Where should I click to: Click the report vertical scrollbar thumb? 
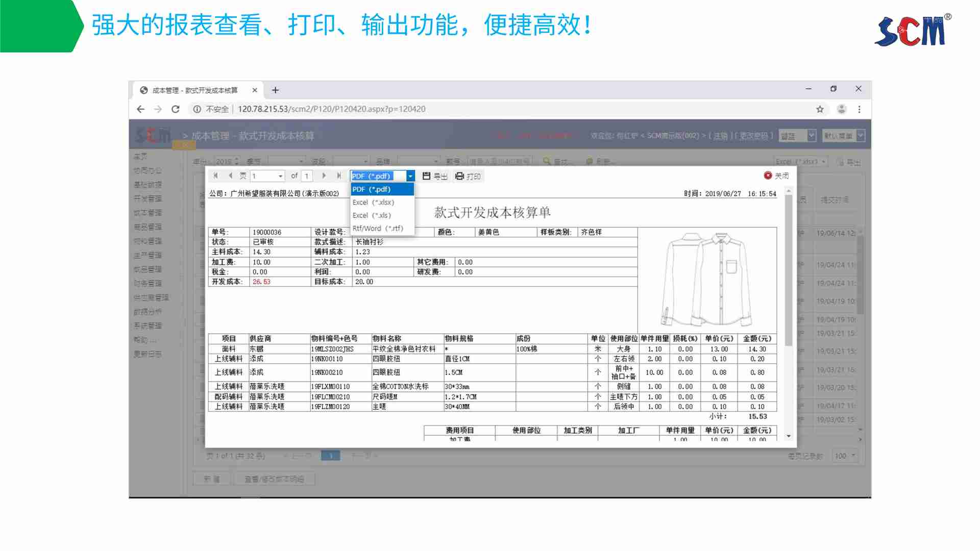point(789,270)
